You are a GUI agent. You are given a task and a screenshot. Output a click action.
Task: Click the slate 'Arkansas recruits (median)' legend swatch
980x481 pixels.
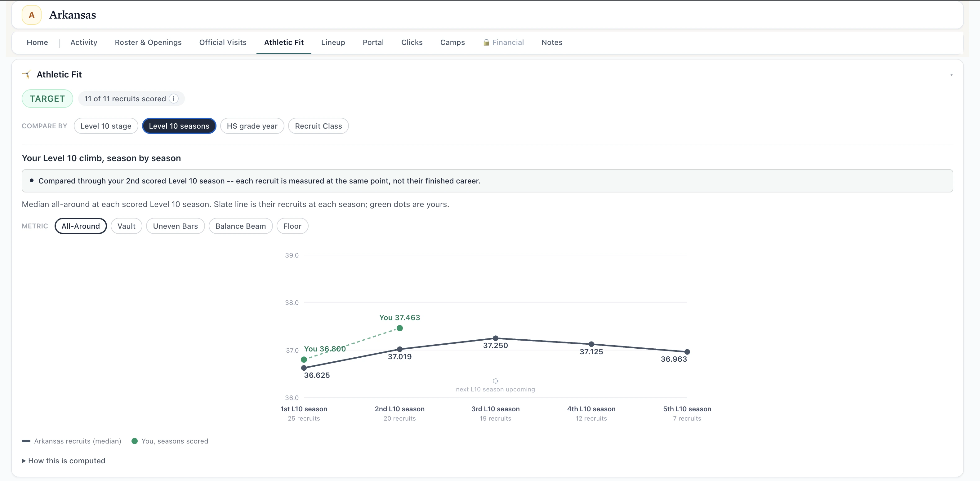tap(26, 441)
